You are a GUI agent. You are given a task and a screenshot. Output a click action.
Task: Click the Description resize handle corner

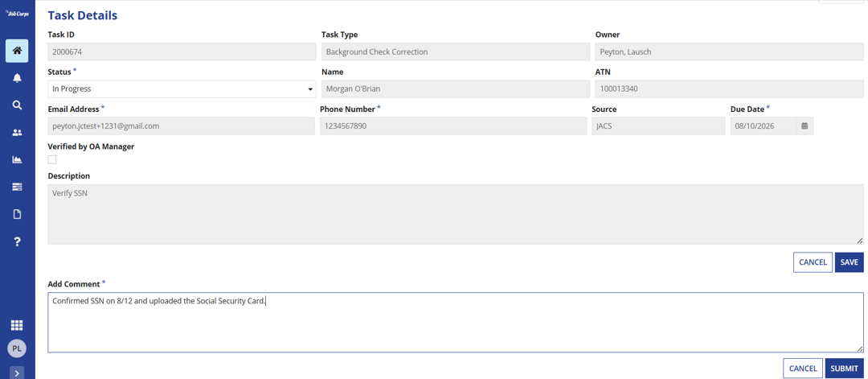tap(860, 241)
